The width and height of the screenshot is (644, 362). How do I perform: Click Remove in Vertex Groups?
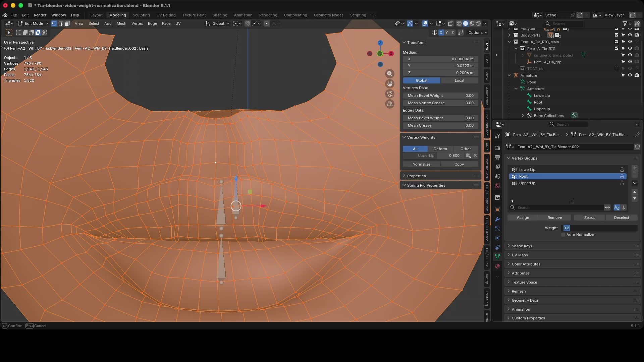pyautogui.click(x=555, y=218)
